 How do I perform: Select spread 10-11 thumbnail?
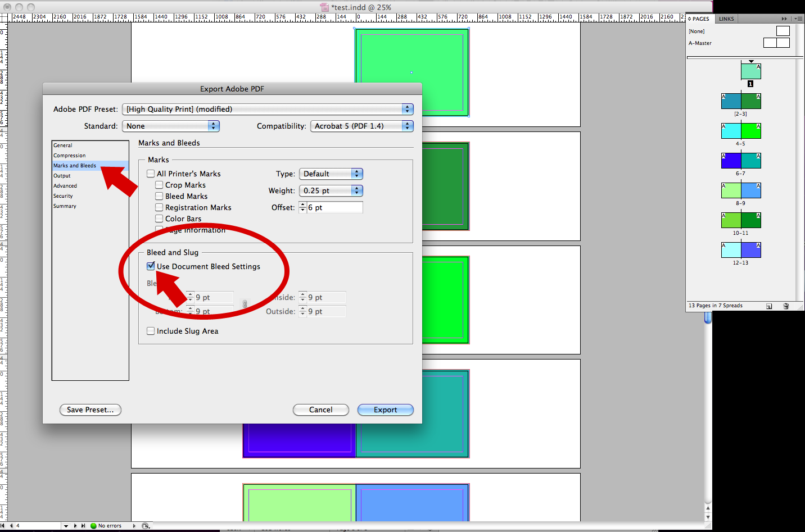[x=741, y=220]
